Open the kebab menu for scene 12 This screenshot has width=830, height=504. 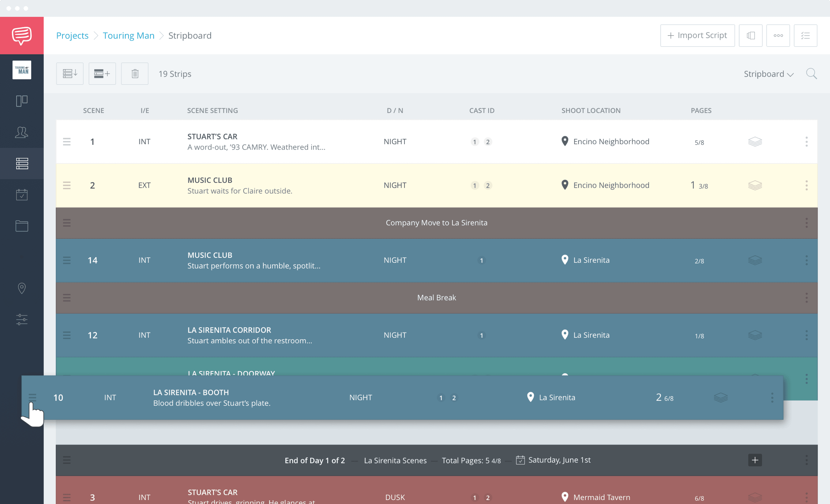pyautogui.click(x=806, y=335)
